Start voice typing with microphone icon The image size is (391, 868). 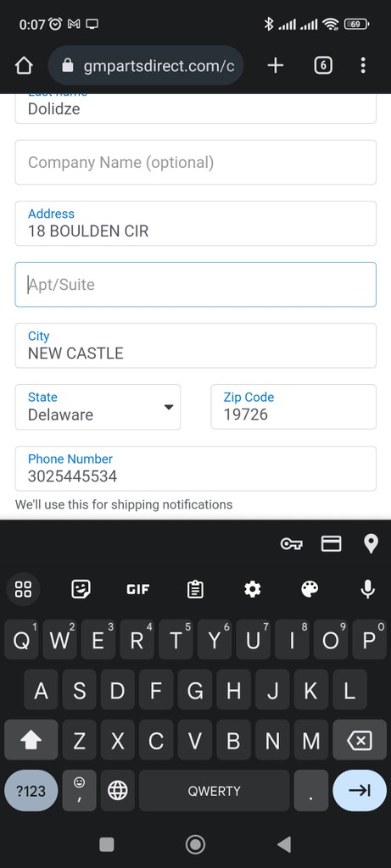pyautogui.click(x=368, y=589)
